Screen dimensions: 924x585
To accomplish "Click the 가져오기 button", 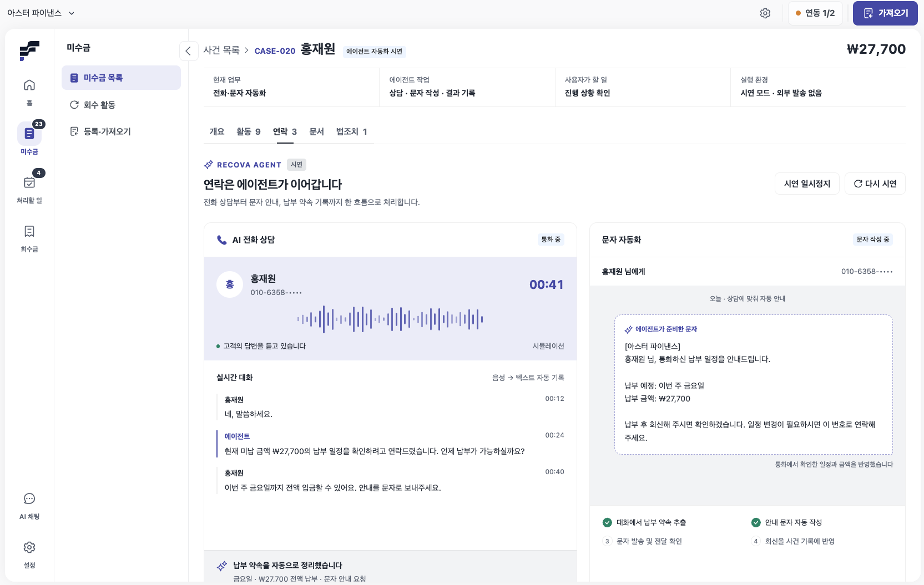I will pos(885,13).
